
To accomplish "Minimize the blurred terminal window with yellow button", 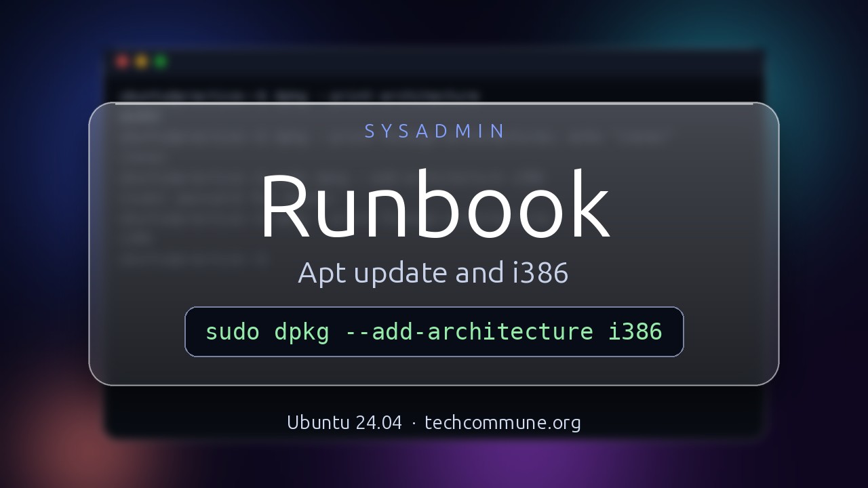I will click(141, 62).
